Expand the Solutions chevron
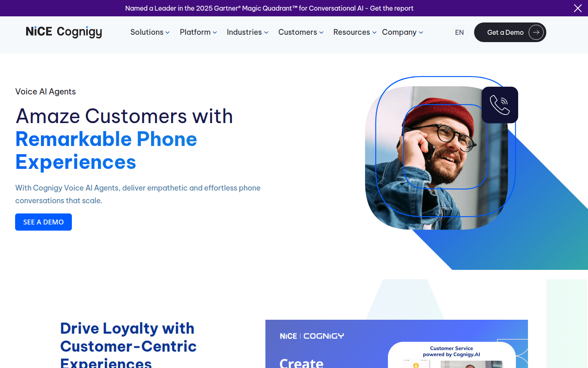 (167, 32)
